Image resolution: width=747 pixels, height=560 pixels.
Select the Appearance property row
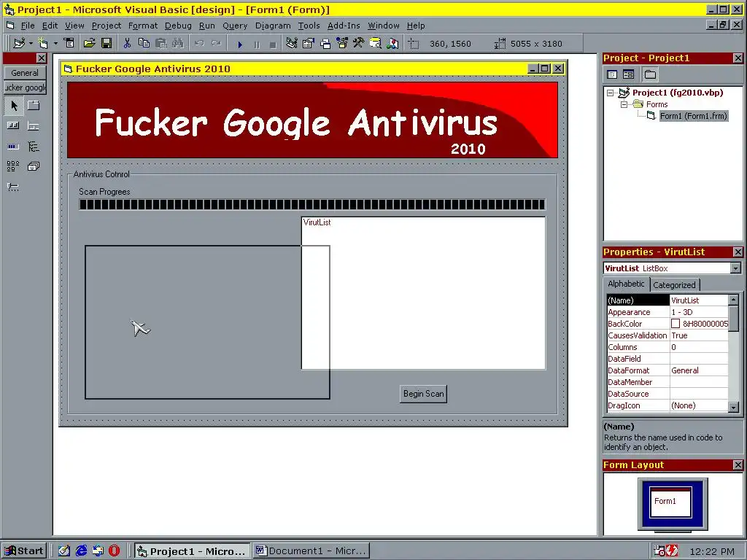pos(667,312)
